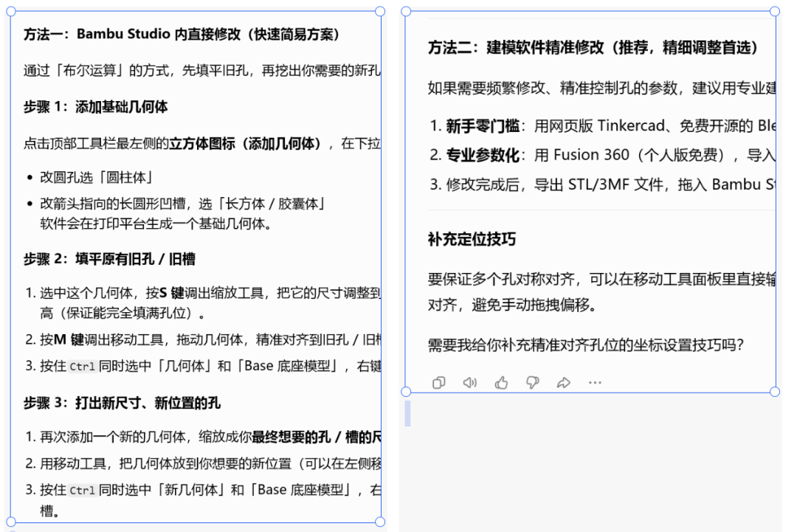Click 「新几何体」 in the step 3 list
Image resolution: width=797 pixels, height=532 pixels.
pyautogui.click(x=191, y=490)
